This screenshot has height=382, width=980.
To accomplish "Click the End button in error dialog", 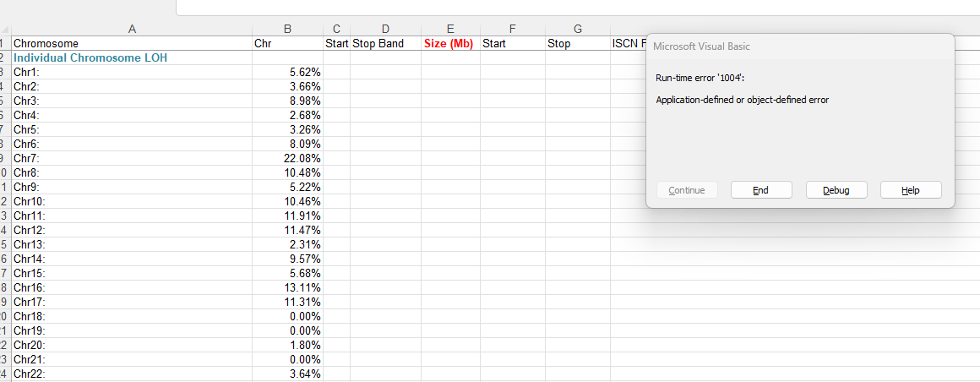I will pyautogui.click(x=761, y=190).
